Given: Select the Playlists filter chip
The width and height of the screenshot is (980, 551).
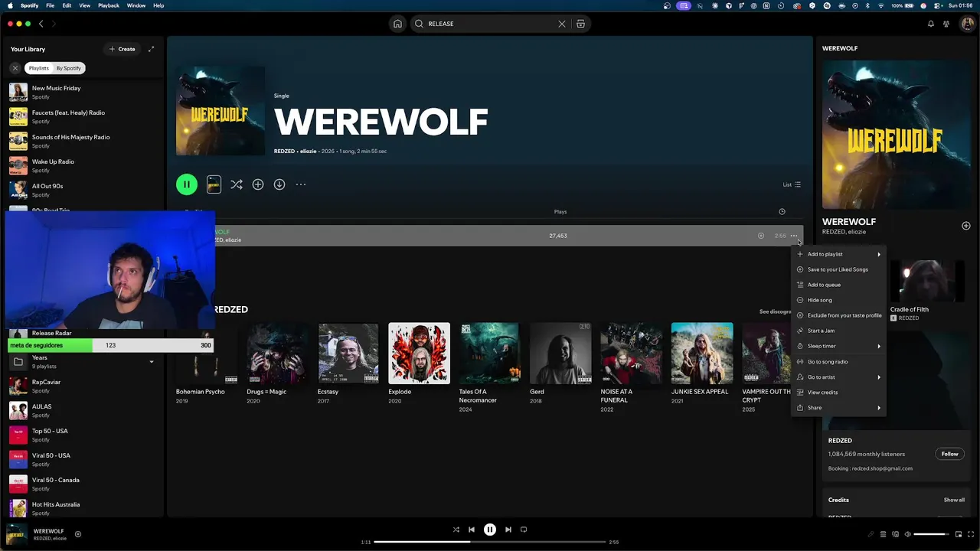Looking at the screenshot, I should [x=38, y=68].
